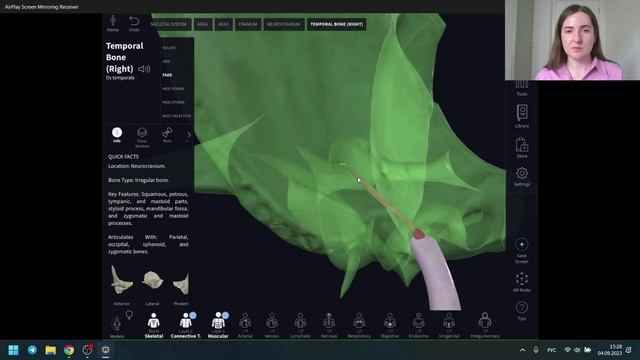The height and width of the screenshot is (360, 640).
Task: Select the Skeletal System breadcrumb
Action: click(169, 24)
